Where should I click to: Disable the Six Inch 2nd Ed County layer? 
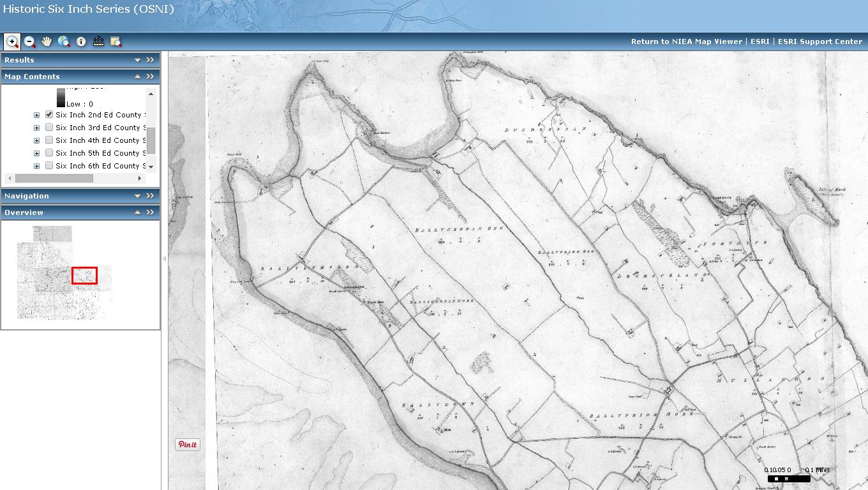[x=49, y=114]
